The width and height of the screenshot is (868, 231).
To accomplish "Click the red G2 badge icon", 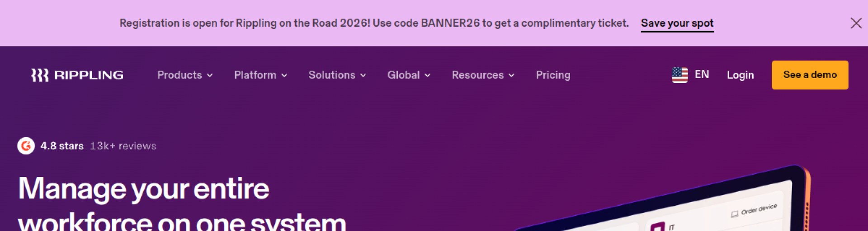I will pos(26,146).
